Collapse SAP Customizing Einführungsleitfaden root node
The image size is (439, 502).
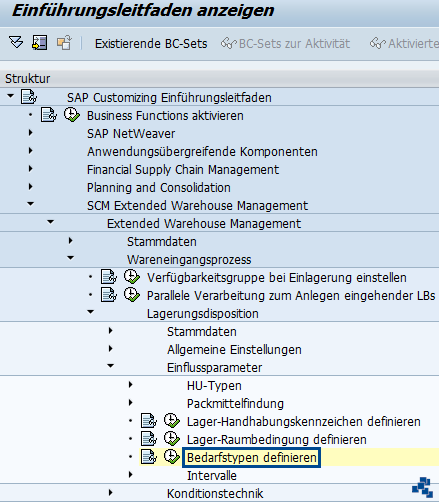(x=11, y=96)
